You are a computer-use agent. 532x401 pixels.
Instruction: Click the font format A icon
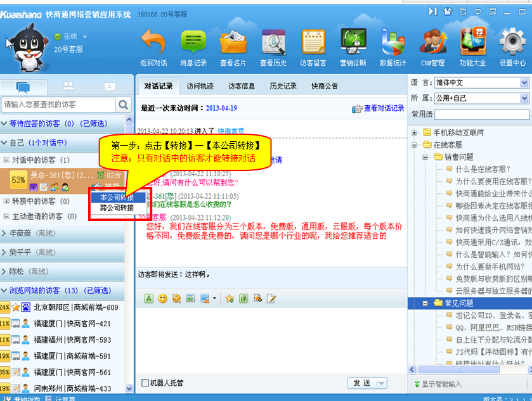148,298
